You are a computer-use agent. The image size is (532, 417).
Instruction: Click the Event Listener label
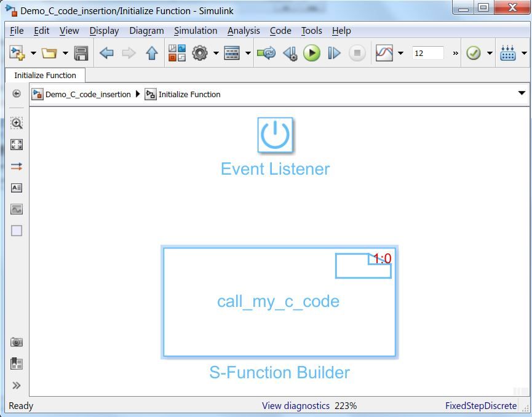pos(275,169)
